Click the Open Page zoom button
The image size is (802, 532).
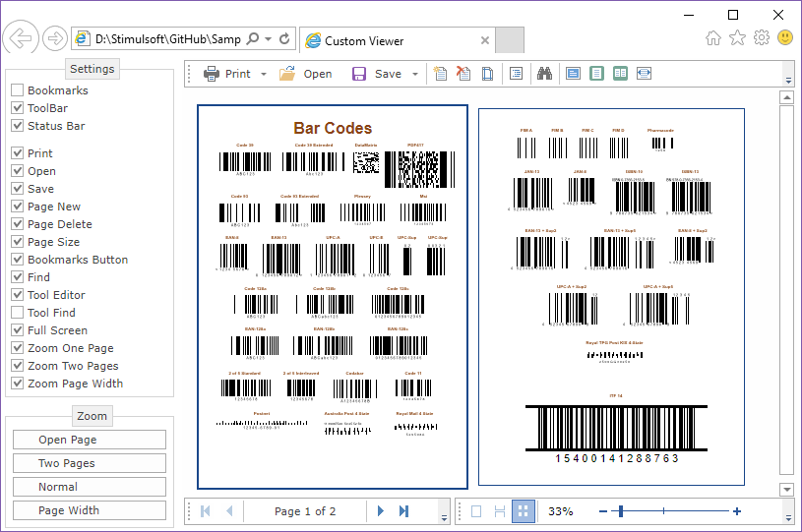(x=90, y=440)
